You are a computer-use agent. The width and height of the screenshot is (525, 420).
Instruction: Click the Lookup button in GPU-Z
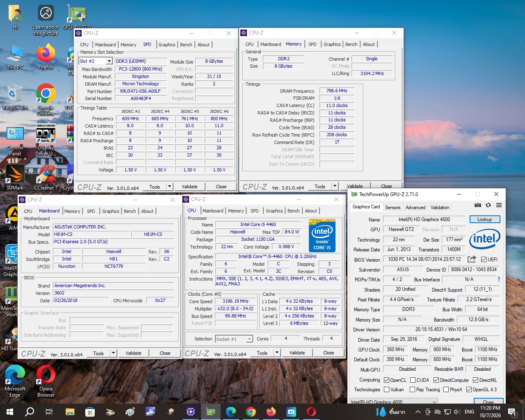coord(484,219)
